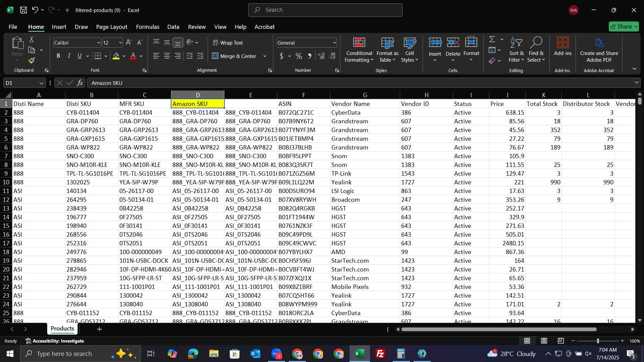
Task: Open the Formulas tab
Action: pyautogui.click(x=148, y=27)
